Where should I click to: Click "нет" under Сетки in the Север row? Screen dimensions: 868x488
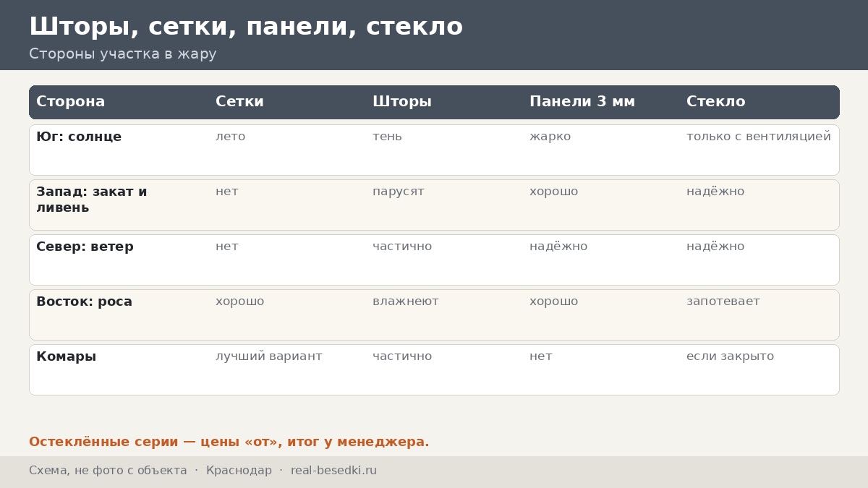click(x=227, y=247)
